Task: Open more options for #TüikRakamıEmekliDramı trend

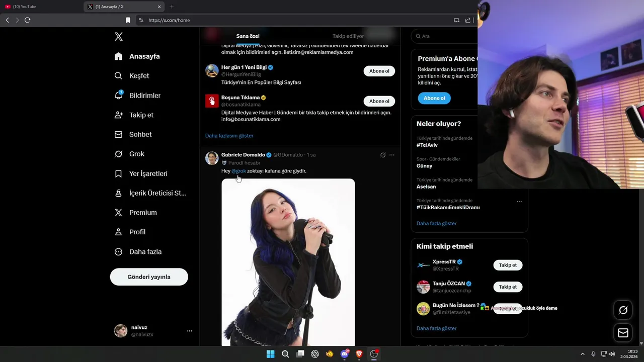Action: coord(519,202)
